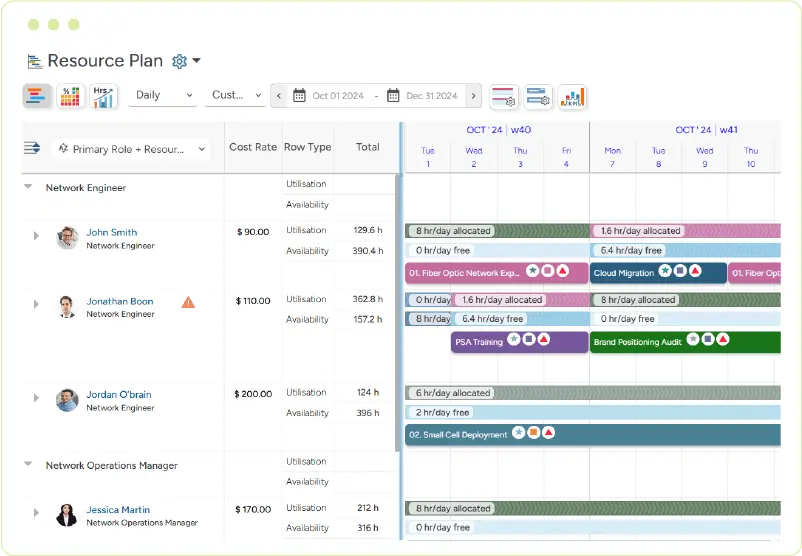The height and width of the screenshot is (556, 802).
Task: Select the Gantt bar chart view icon
Action: click(x=37, y=96)
